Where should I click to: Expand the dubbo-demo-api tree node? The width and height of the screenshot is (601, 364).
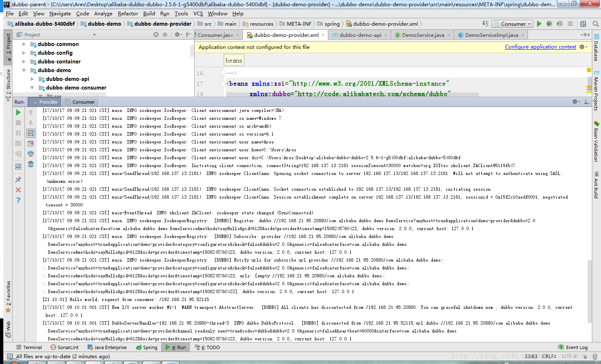32,79
